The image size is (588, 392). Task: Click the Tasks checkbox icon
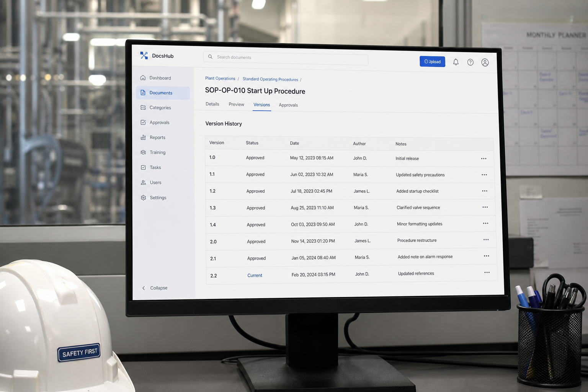(143, 167)
